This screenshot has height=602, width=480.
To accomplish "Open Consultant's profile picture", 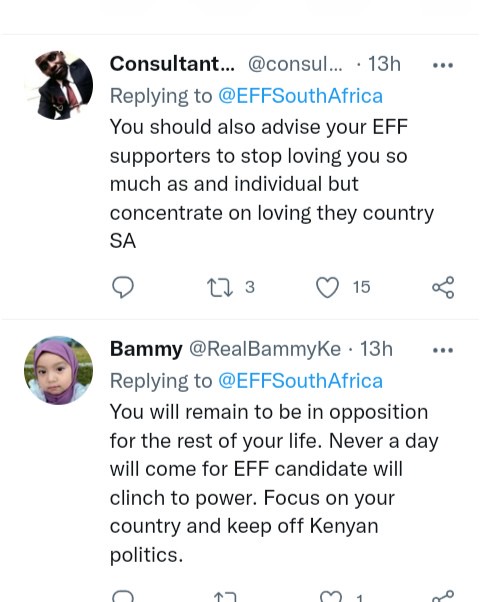I will click(58, 84).
